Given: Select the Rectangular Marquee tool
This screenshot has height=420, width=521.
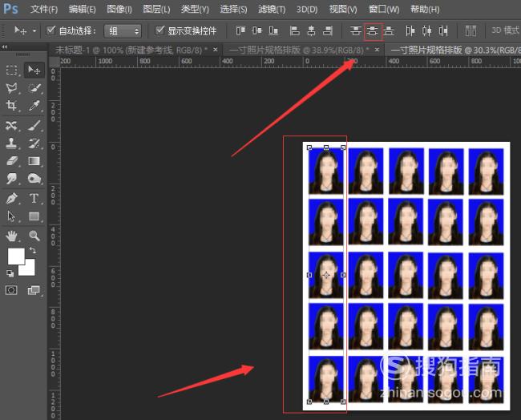Looking at the screenshot, I should coord(12,70).
